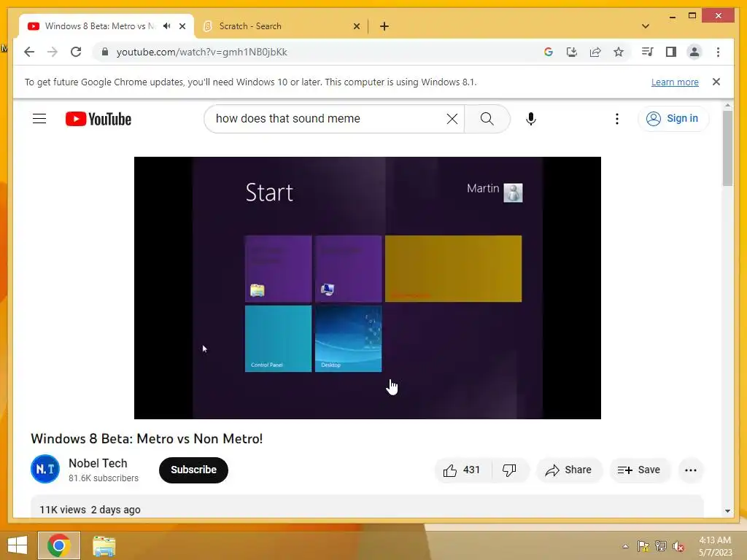
Task: Open a new tab
Action: 384,26
